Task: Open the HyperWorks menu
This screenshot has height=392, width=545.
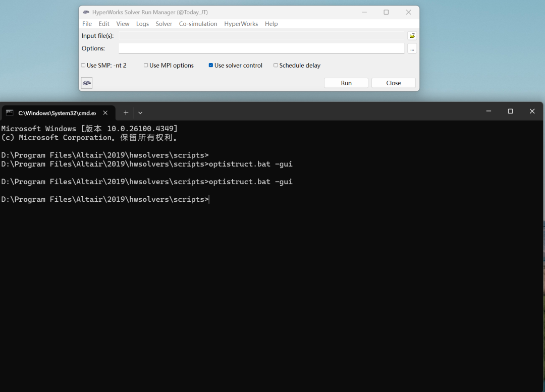Action: coord(241,24)
